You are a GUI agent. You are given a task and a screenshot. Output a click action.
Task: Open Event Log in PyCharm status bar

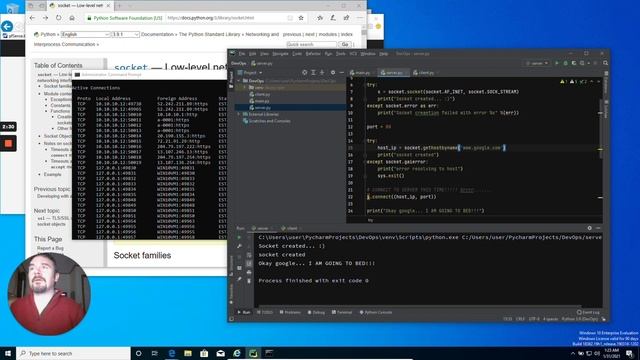(588, 312)
